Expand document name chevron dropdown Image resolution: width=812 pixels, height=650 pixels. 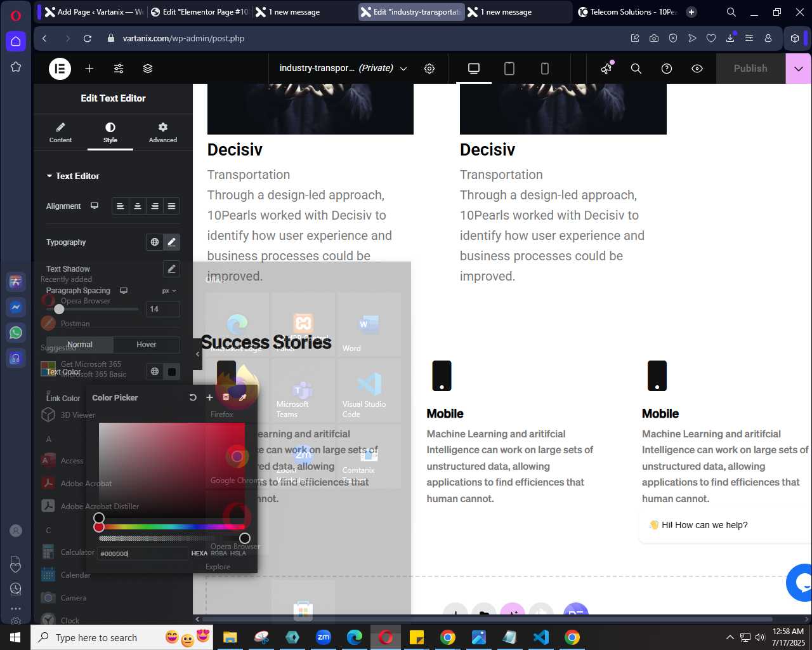click(403, 69)
